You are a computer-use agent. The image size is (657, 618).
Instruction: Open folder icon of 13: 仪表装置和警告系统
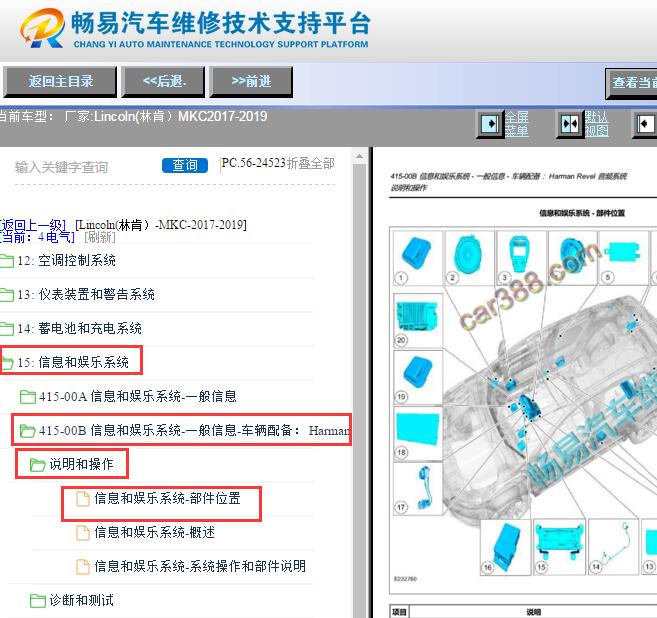pos(6,295)
